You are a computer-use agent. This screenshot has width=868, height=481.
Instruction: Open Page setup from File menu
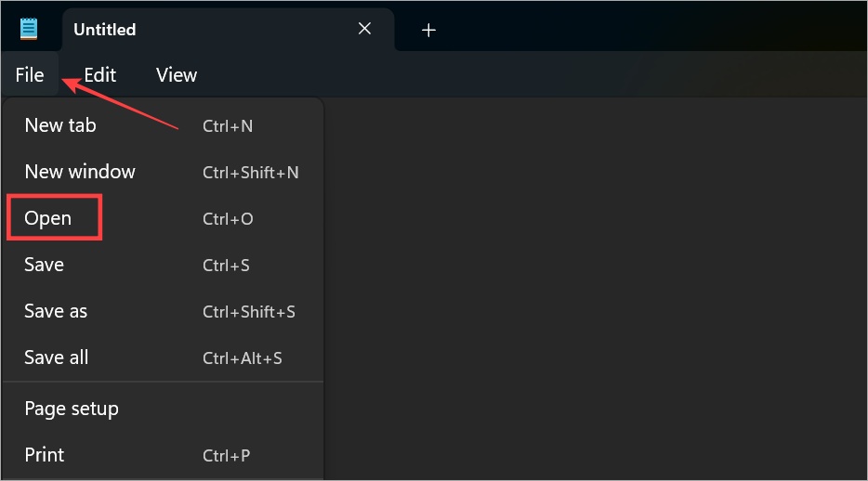(x=164, y=409)
